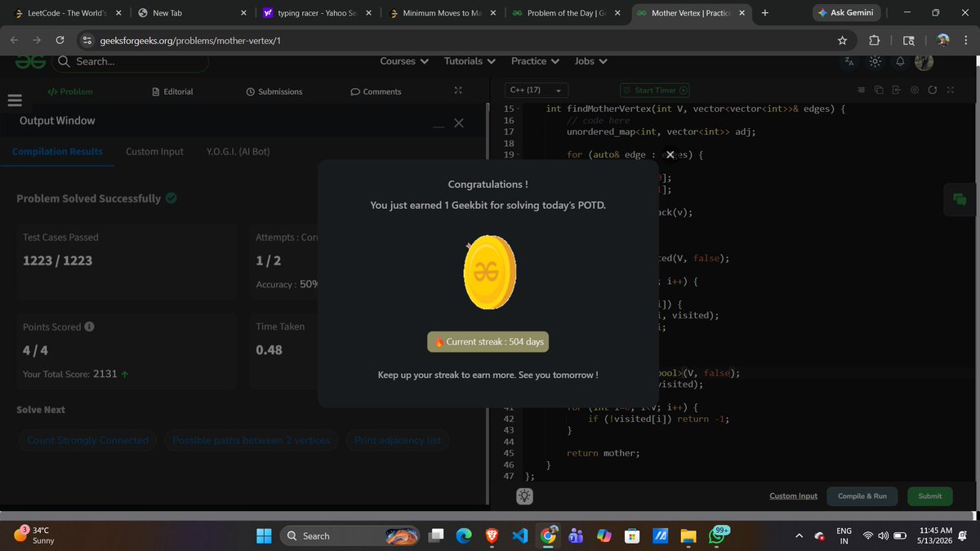The width and height of the screenshot is (980, 551).
Task: Show hidden system tray icons chevron
Action: click(x=800, y=536)
